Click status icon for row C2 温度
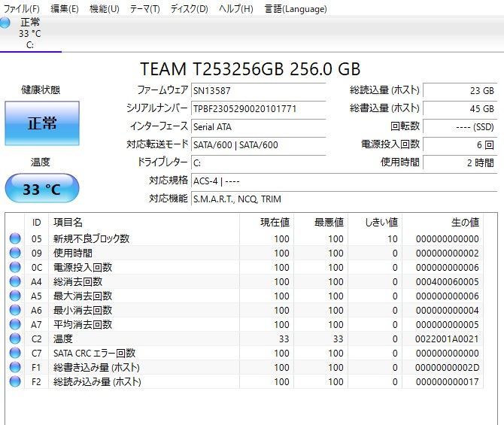 coord(15,338)
